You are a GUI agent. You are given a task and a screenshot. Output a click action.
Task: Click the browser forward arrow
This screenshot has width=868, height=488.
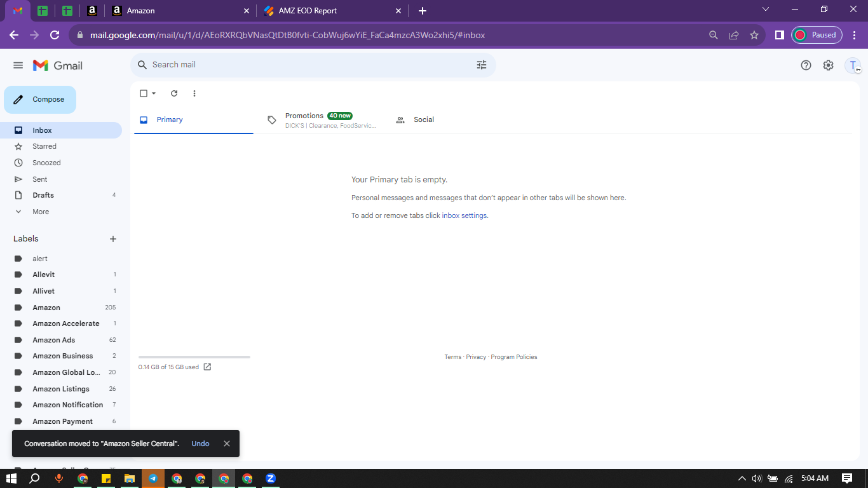pos(34,35)
